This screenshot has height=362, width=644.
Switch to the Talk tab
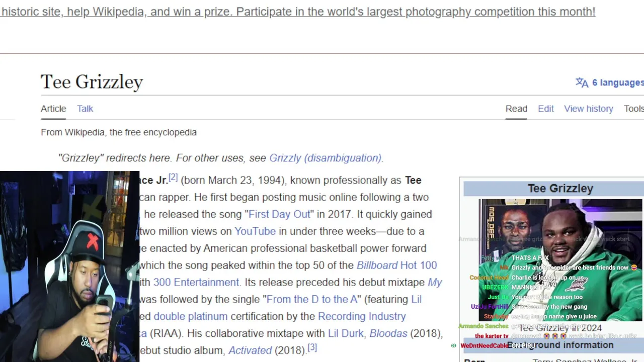pos(85,109)
